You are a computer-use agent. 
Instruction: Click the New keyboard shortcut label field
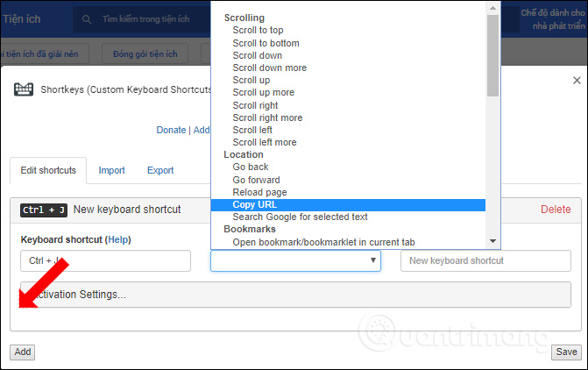coord(485,260)
